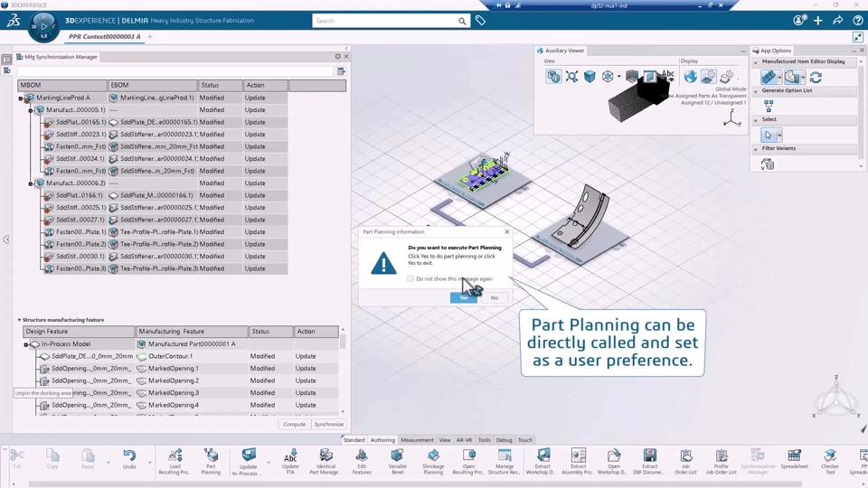Viewport: 868px width, 488px height.
Task: Click the Filter Variants icon
Action: click(768, 164)
